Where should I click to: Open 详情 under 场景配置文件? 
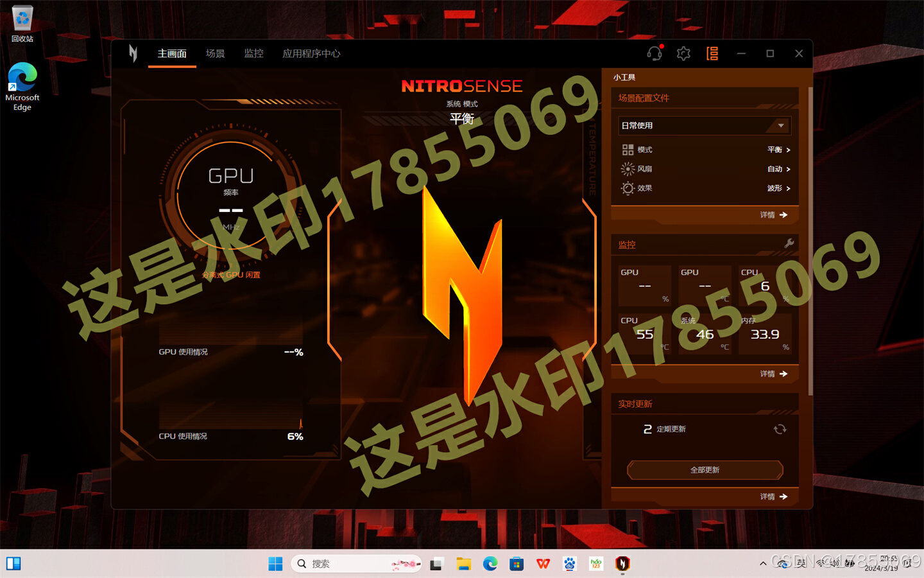[x=773, y=215]
